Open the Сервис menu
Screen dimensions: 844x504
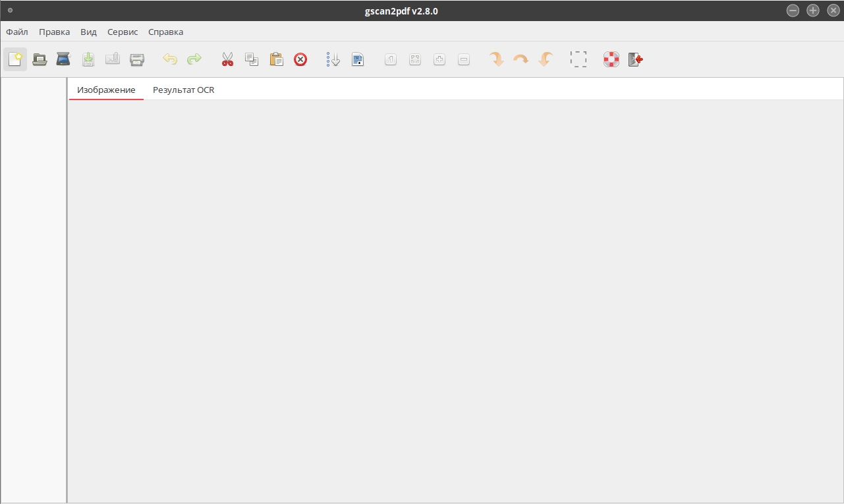[x=123, y=32]
